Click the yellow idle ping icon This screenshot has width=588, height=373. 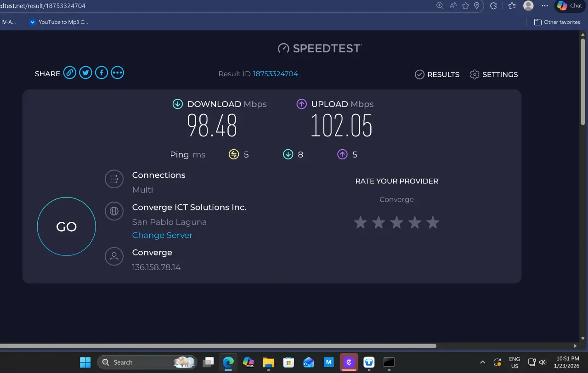point(234,154)
